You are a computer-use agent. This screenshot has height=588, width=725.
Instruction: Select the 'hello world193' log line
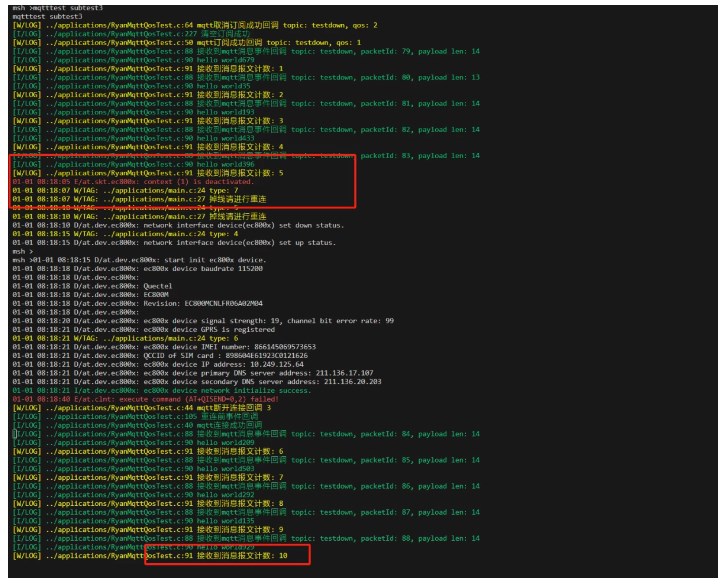(134, 112)
